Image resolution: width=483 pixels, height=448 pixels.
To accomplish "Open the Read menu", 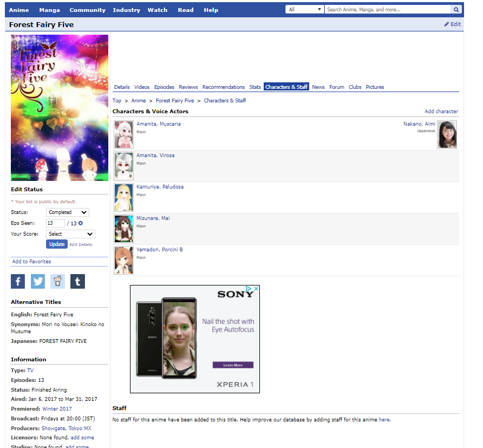I will click(x=186, y=10).
